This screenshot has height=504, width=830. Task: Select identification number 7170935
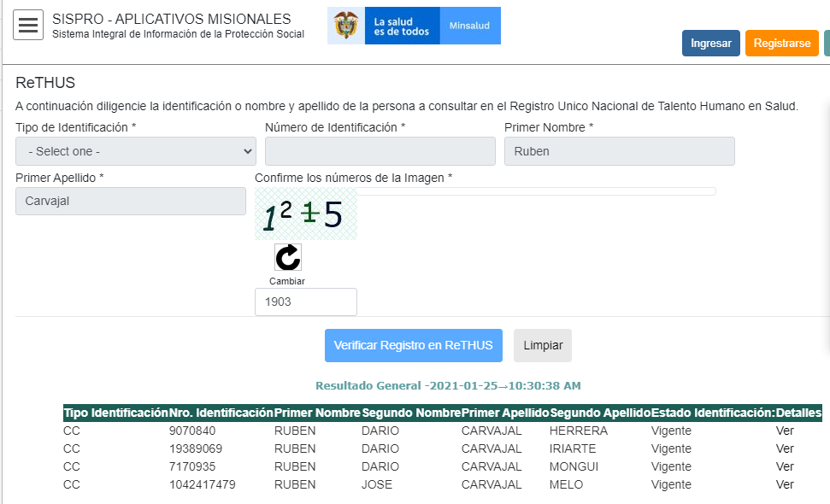(192, 467)
